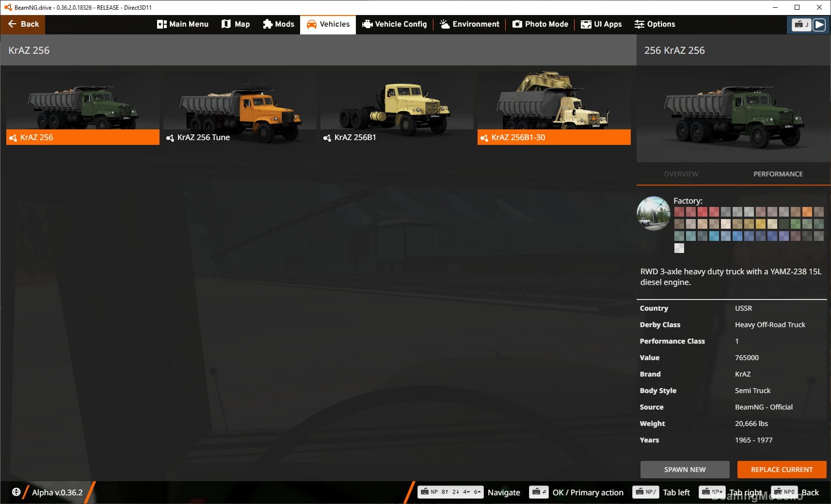Click the keyboard J shortcut icon
This screenshot has width=831, height=504.
[801, 25]
